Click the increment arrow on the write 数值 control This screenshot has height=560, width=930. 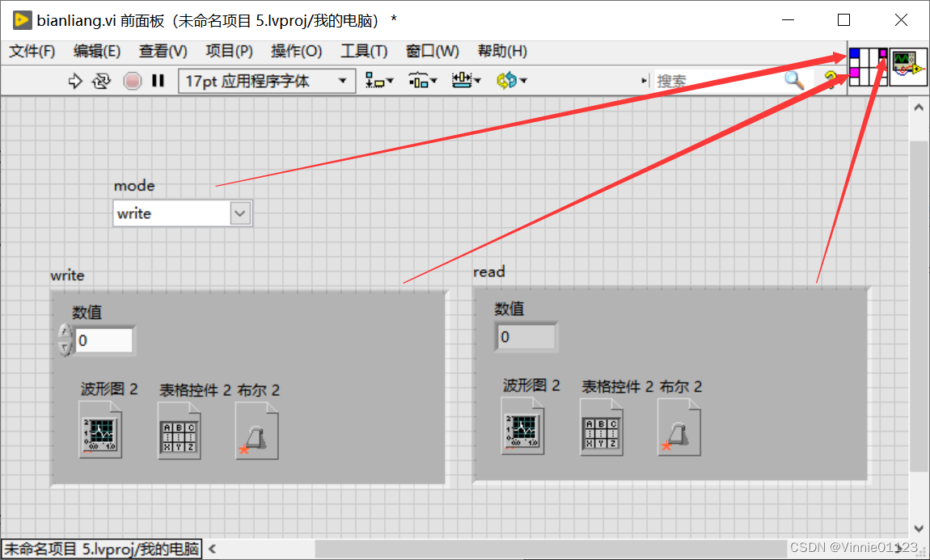pyautogui.click(x=64, y=333)
